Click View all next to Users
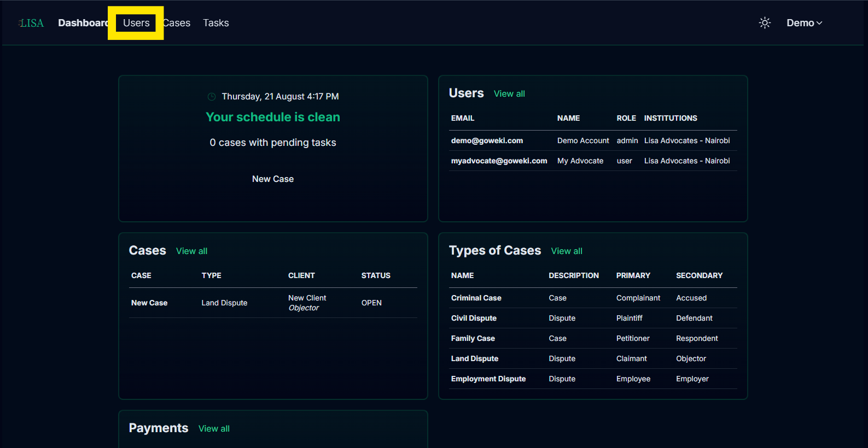Screen dimensions: 868x448 pyautogui.click(x=509, y=94)
